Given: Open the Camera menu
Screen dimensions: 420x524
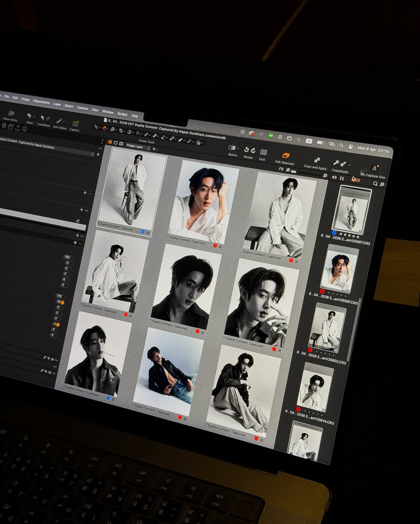Looking at the screenshot, I should 82,108.
